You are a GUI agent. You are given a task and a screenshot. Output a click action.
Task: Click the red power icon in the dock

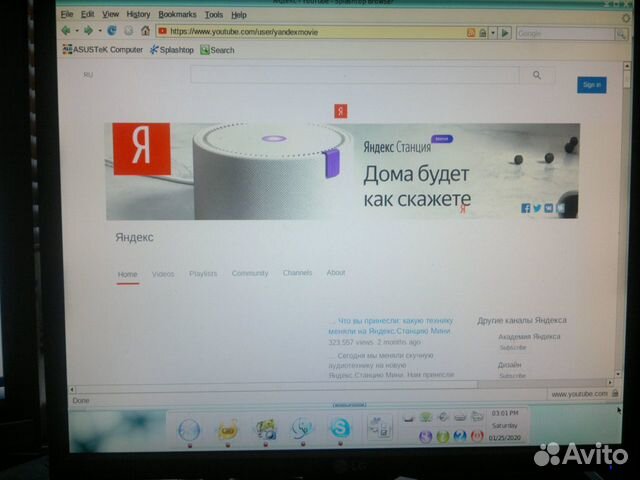click(x=477, y=436)
